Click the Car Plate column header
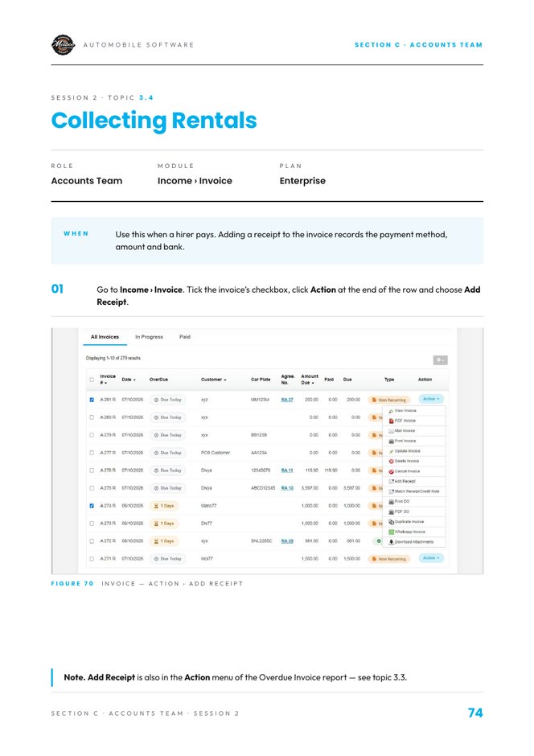534x756 pixels. coord(261,380)
